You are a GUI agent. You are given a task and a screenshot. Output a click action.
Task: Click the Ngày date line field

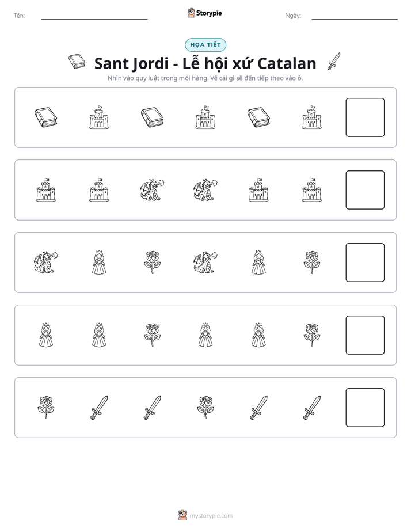click(355, 16)
